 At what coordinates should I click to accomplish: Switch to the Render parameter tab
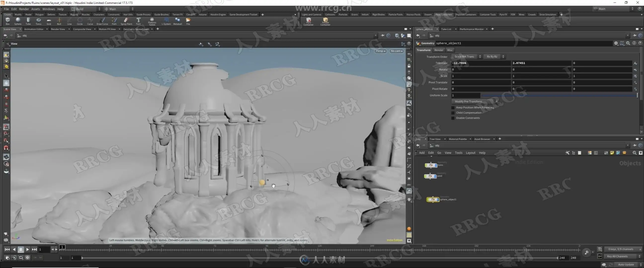[x=439, y=50]
